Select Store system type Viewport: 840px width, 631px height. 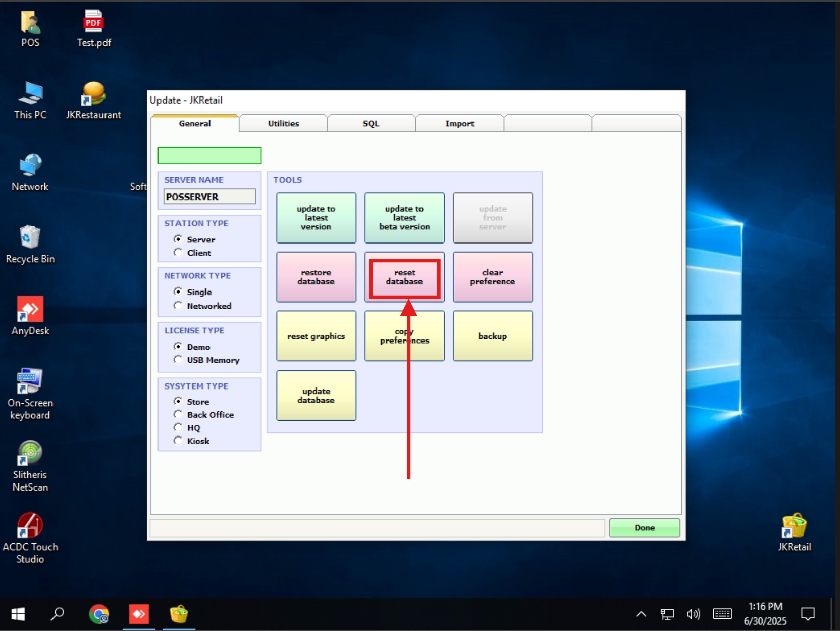pos(191,402)
